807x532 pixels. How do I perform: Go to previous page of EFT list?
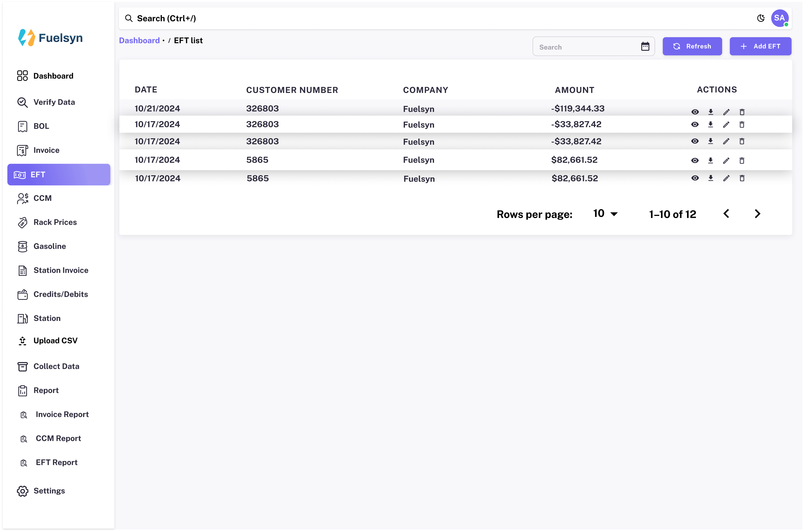[x=726, y=214]
